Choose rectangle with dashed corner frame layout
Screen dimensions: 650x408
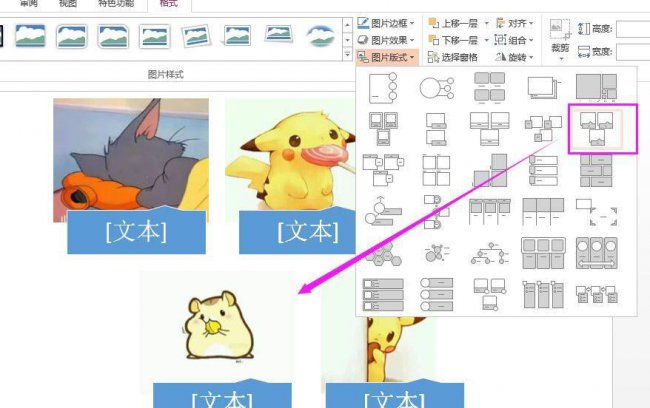[597, 212]
